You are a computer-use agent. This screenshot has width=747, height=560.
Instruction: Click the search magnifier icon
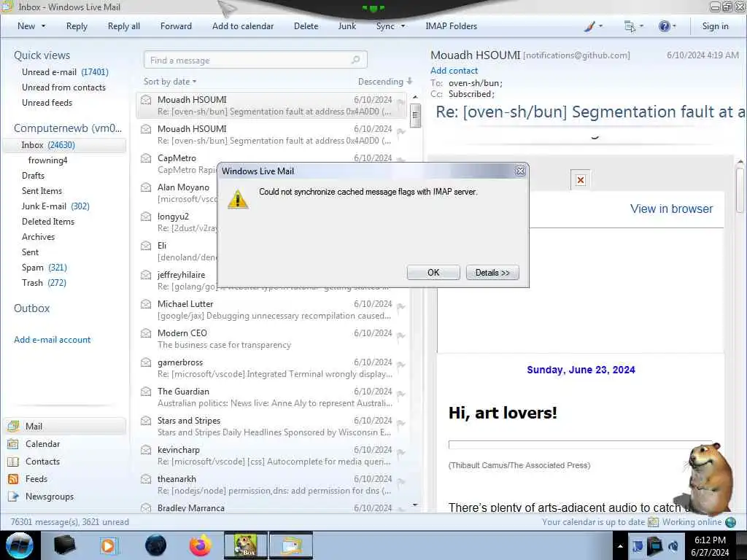pos(356,60)
